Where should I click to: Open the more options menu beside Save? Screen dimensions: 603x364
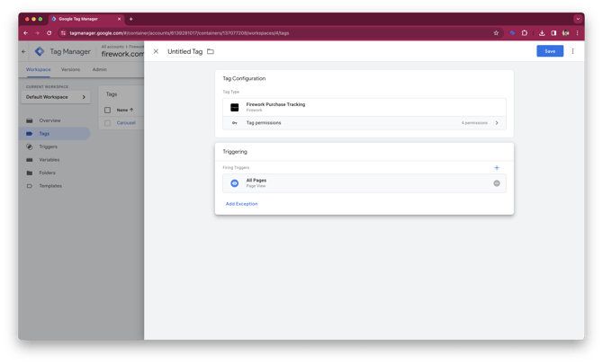[573, 51]
